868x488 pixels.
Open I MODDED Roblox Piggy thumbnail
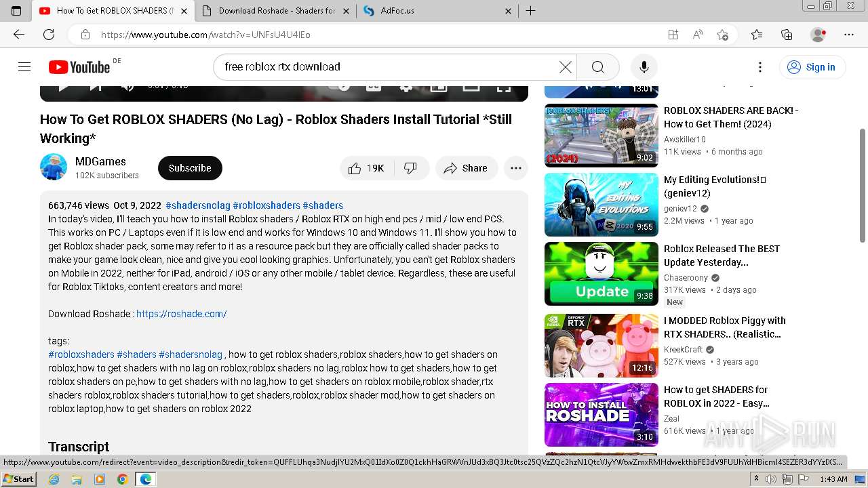601,346
